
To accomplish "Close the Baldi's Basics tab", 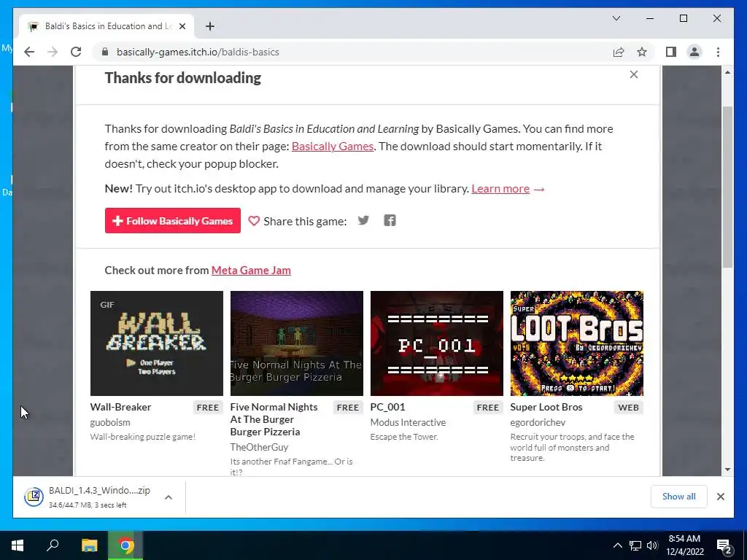I will click(182, 26).
